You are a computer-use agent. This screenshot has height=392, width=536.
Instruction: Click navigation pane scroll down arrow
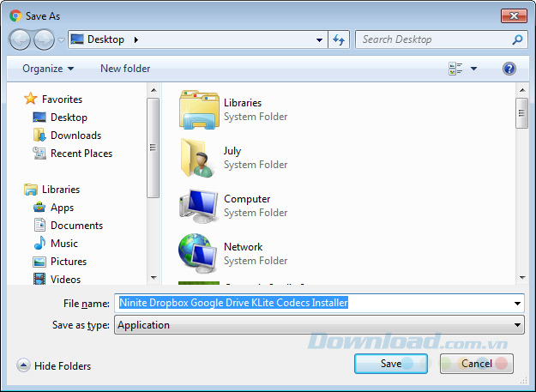(154, 278)
